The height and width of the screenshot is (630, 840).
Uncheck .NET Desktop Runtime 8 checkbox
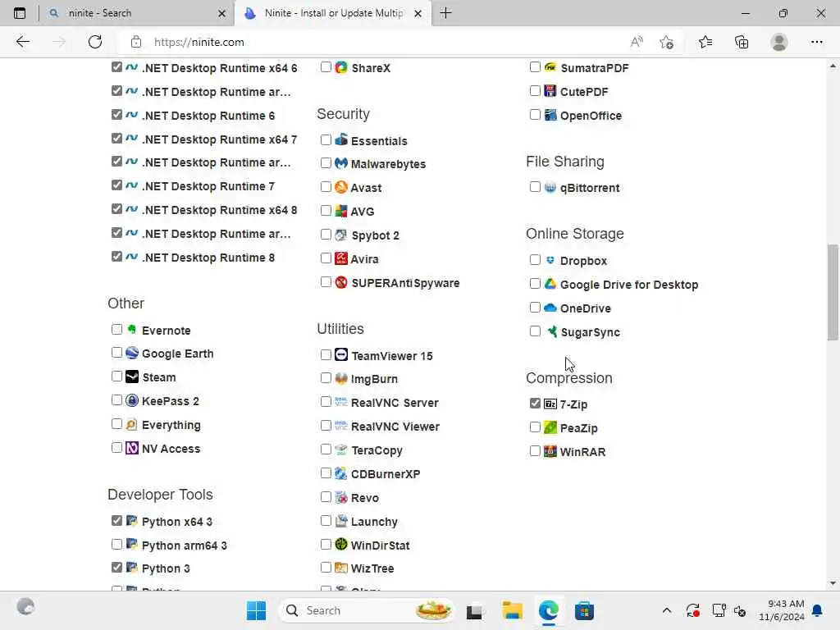point(116,256)
